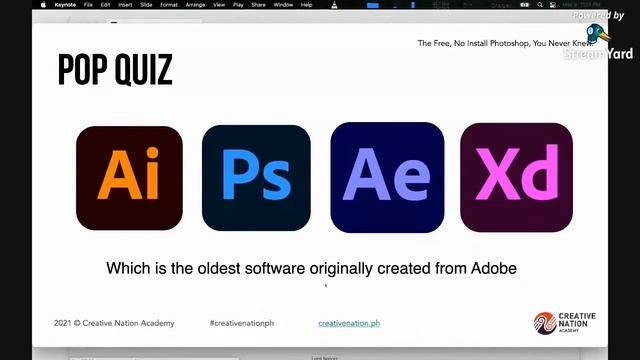
Task: Open the creativenation.ph link
Action: tap(349, 323)
